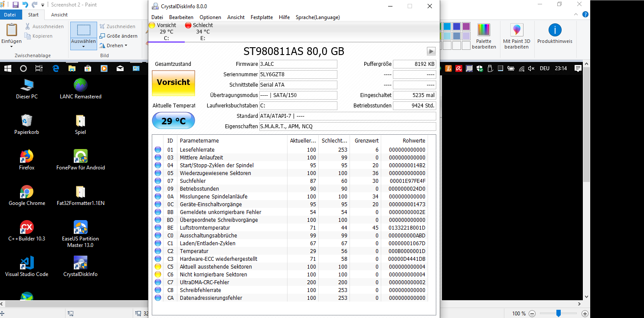Click Ausschneiden in the Paint ribbon

(44, 26)
